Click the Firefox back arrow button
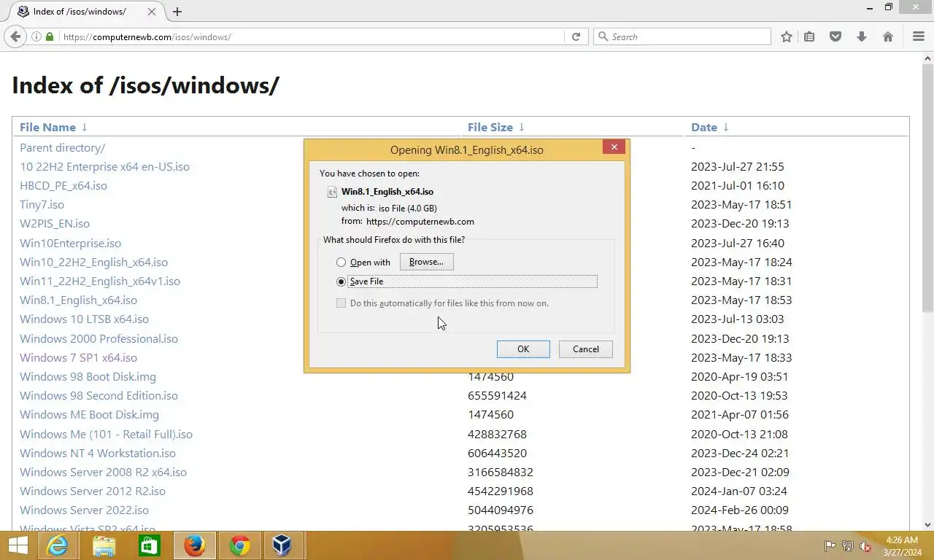 click(x=15, y=36)
